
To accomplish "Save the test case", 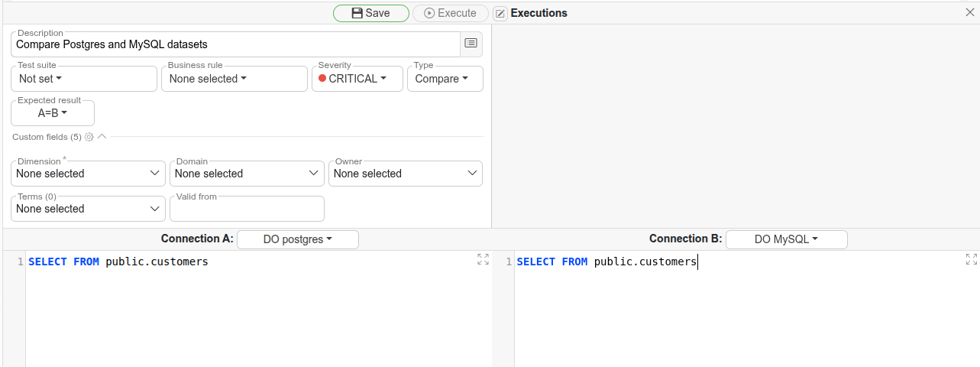I will (x=370, y=13).
